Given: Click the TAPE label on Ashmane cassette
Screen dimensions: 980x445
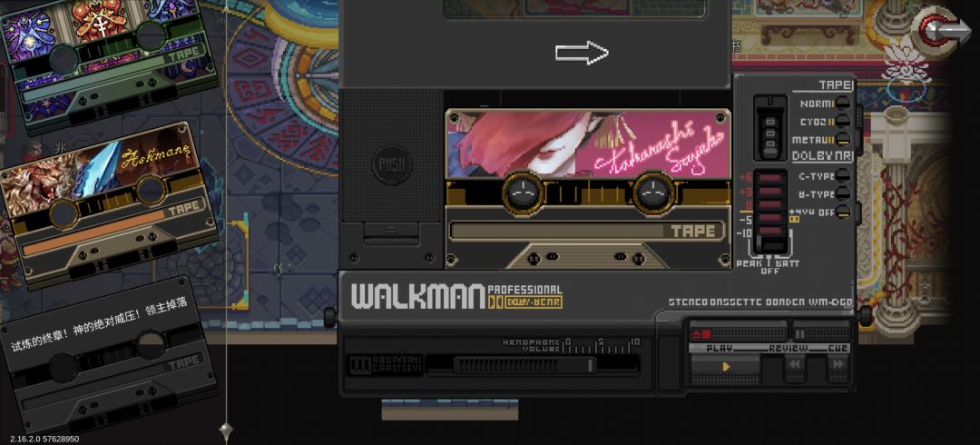Looking at the screenshot, I should click(183, 209).
